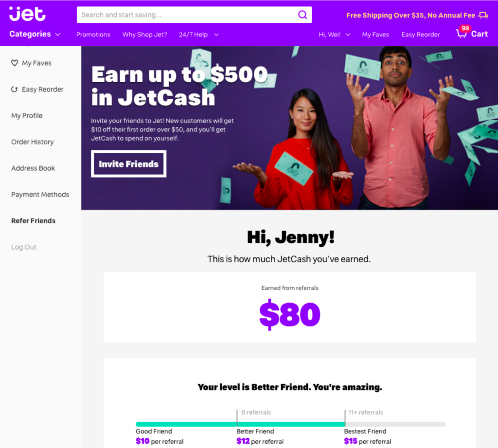Image resolution: width=498 pixels, height=448 pixels.
Task: Open the shopping cart icon
Action: 462,34
